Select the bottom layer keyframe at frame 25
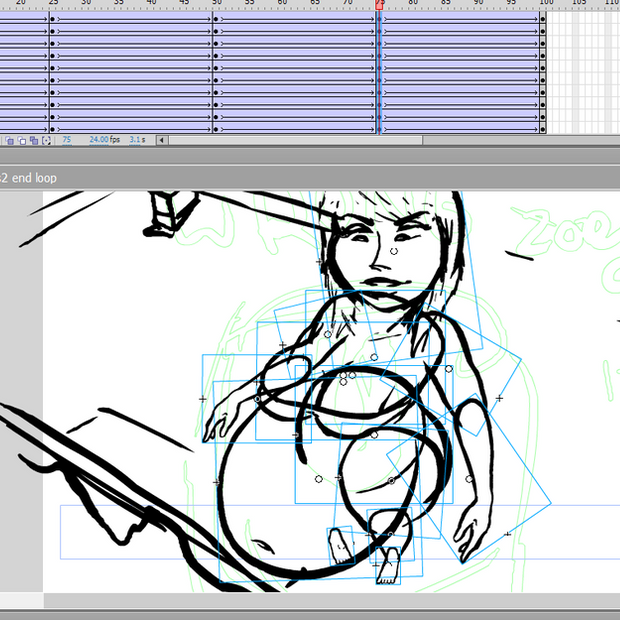The image size is (620, 620). tap(53, 129)
